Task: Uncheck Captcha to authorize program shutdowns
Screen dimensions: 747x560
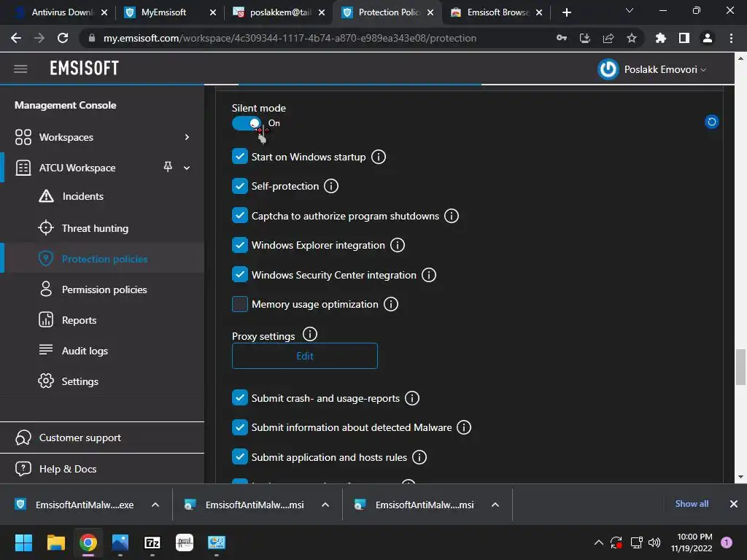Action: pos(239,215)
